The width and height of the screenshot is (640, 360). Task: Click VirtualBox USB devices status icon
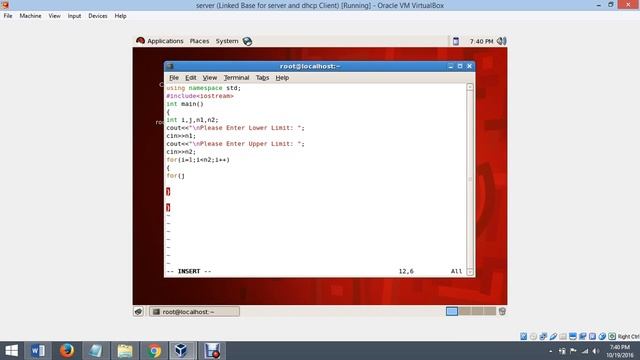(553, 336)
